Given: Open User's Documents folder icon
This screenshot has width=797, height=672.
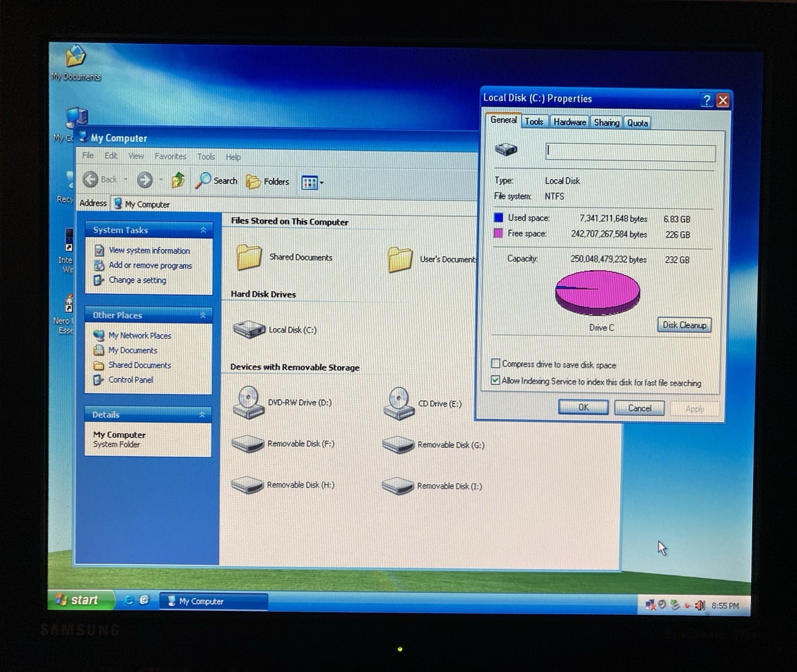Looking at the screenshot, I should click(x=400, y=259).
